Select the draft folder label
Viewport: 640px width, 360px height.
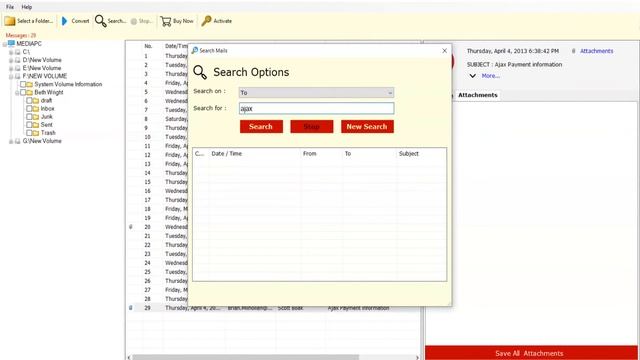coord(46,100)
